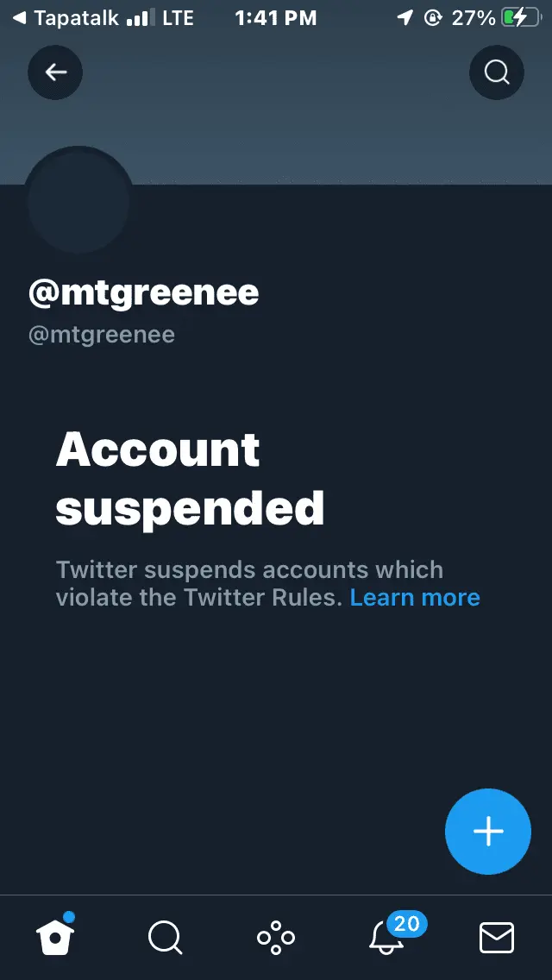Open the Spaces tab icon

click(x=276, y=937)
